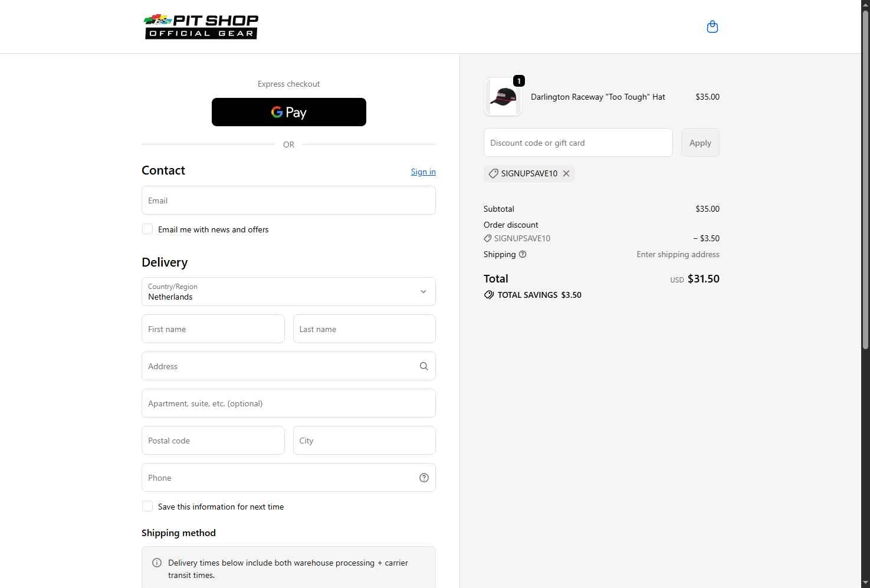
Task: Open the shipping info question mark
Action: pyautogui.click(x=523, y=254)
